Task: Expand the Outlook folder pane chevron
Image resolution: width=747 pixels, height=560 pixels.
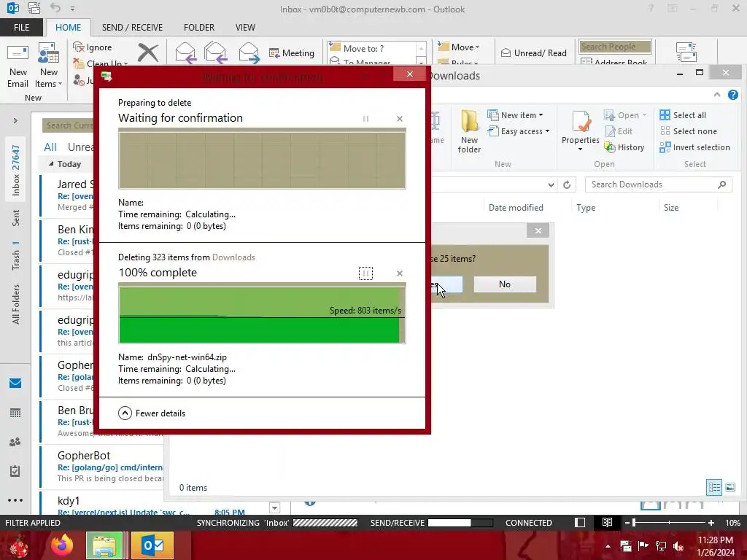Action: [x=15, y=121]
